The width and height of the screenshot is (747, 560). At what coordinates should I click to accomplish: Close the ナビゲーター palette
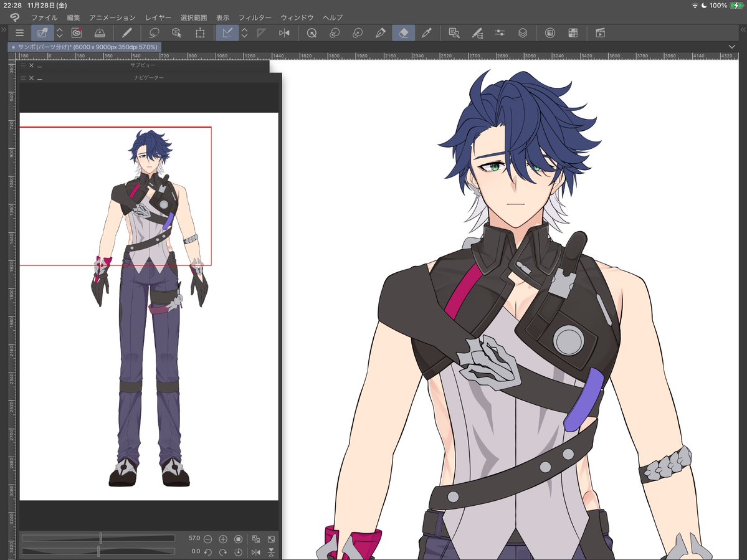click(31, 78)
